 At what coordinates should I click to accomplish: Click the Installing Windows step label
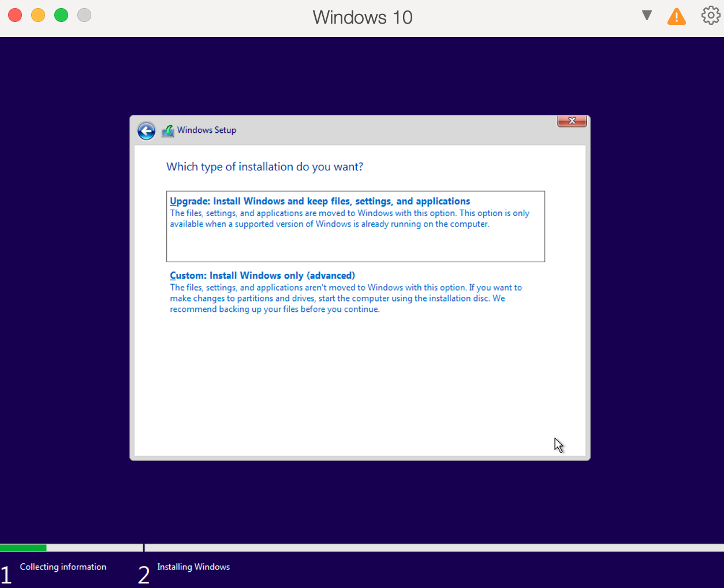click(193, 567)
